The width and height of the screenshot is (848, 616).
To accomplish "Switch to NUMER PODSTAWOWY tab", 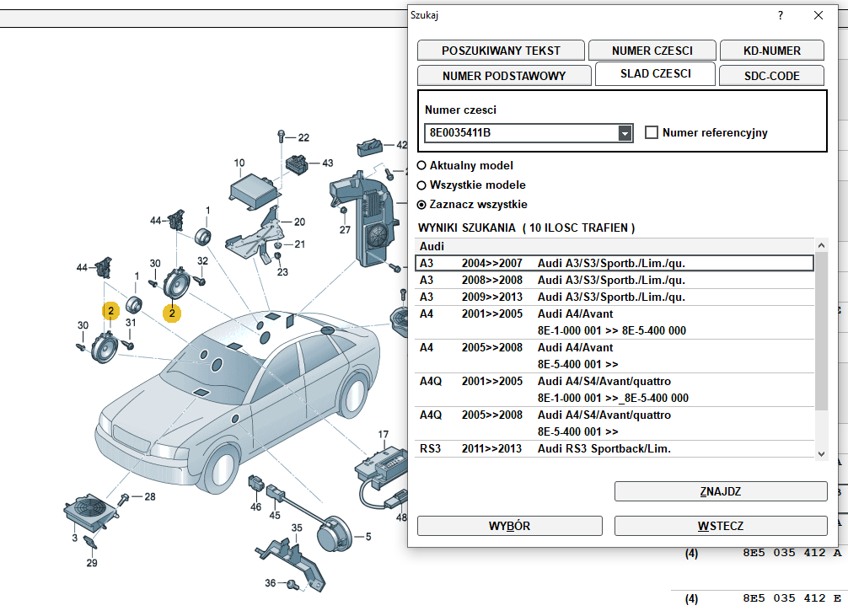I will [x=504, y=76].
